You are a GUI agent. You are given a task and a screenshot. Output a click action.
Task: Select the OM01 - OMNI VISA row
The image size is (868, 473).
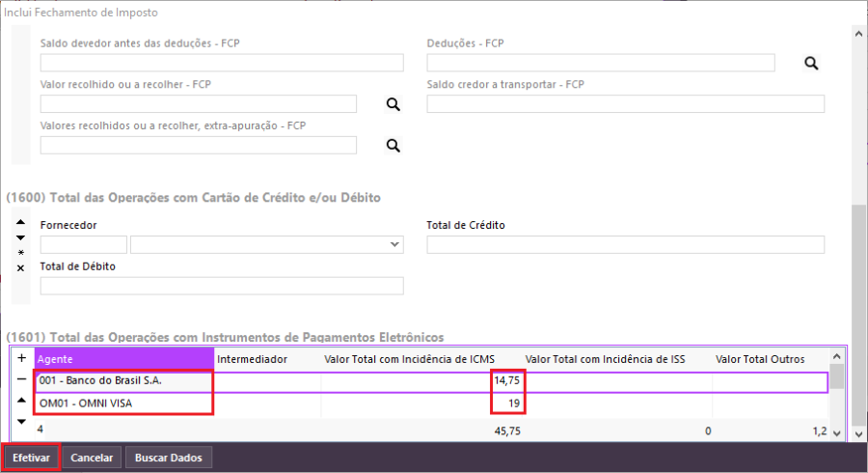pyautogui.click(x=431, y=403)
